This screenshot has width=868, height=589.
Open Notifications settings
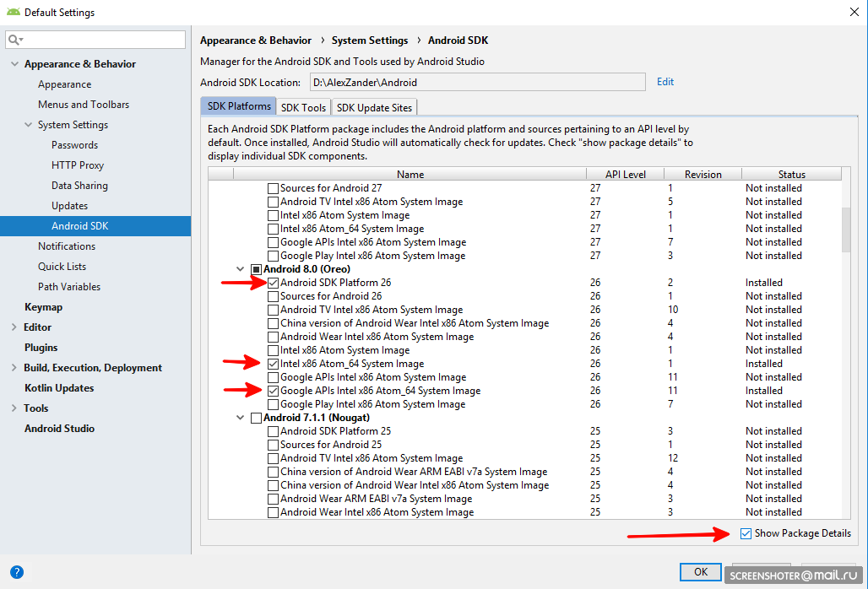67,246
